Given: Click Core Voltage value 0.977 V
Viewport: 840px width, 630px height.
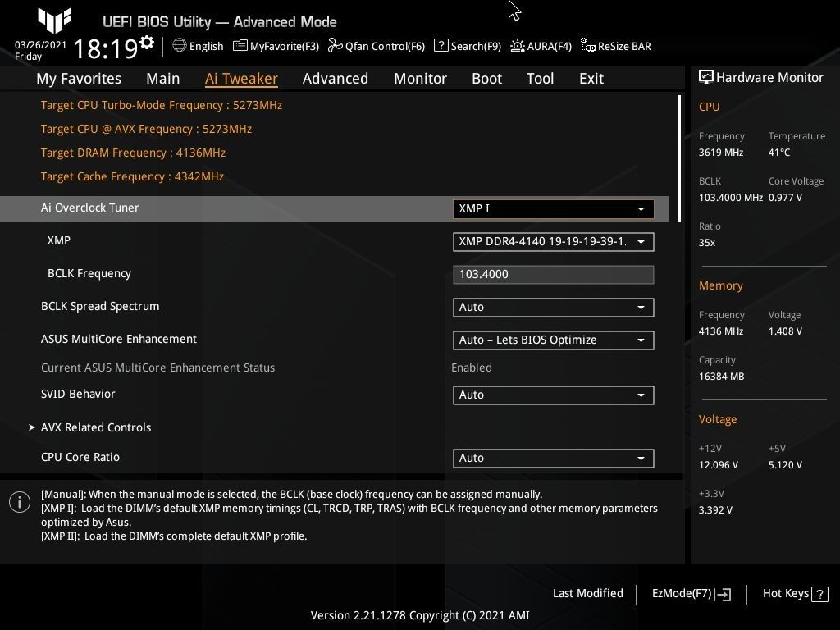Looking at the screenshot, I should click(785, 197).
